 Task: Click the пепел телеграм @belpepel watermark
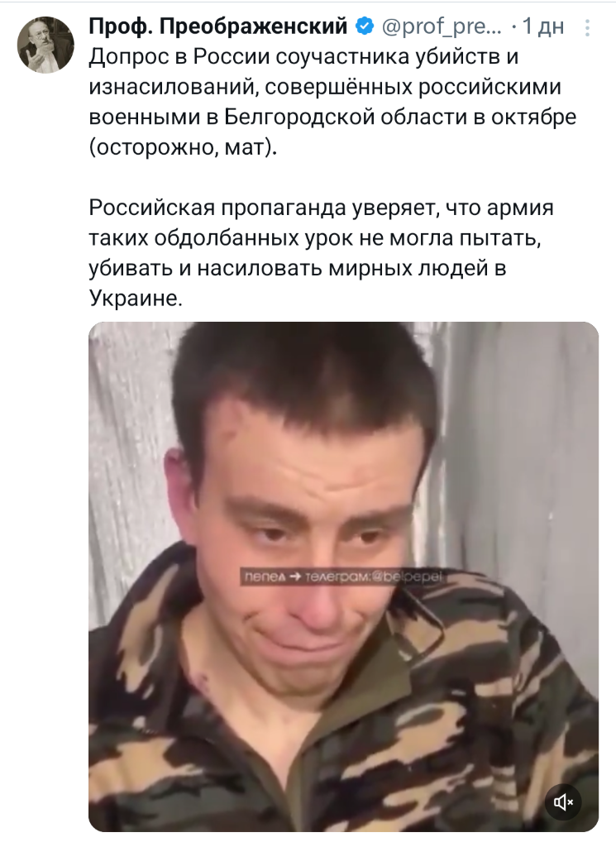click(x=343, y=577)
